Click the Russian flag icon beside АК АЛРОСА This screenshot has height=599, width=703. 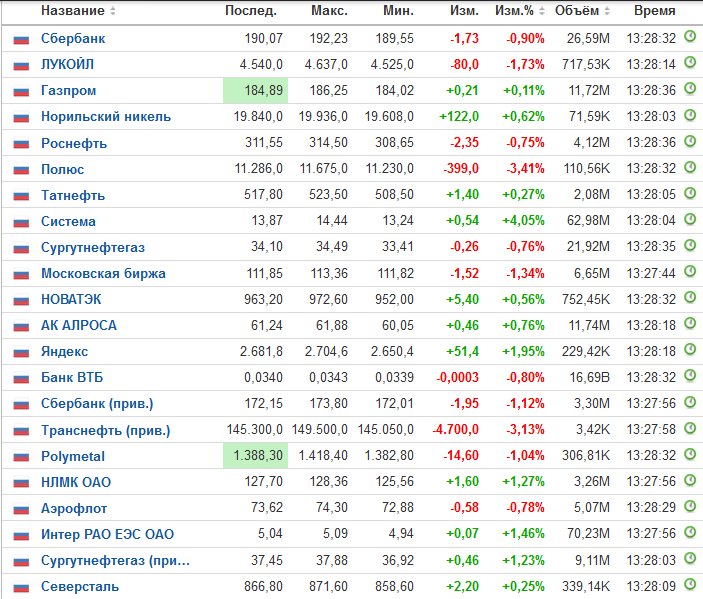(x=21, y=326)
